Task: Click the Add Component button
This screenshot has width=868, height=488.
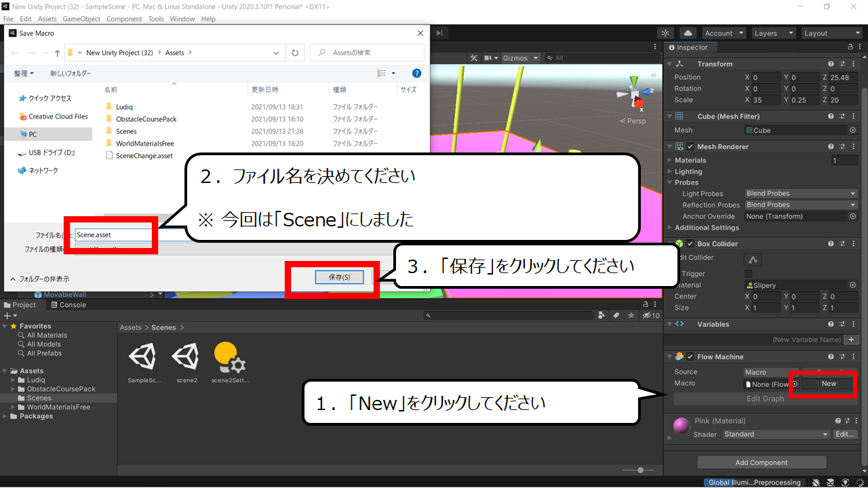Action: tap(762, 462)
